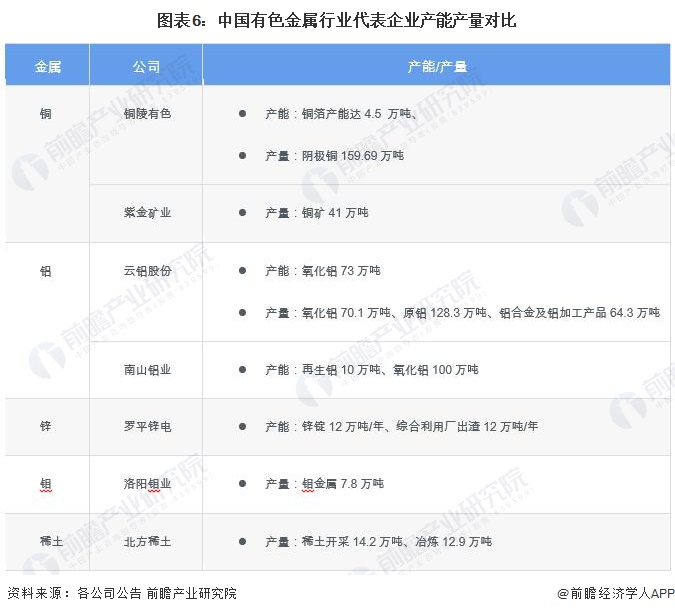The width and height of the screenshot is (675, 614).
Task: Click the text 钼金属 7.8 万吨
Action: pos(343,484)
